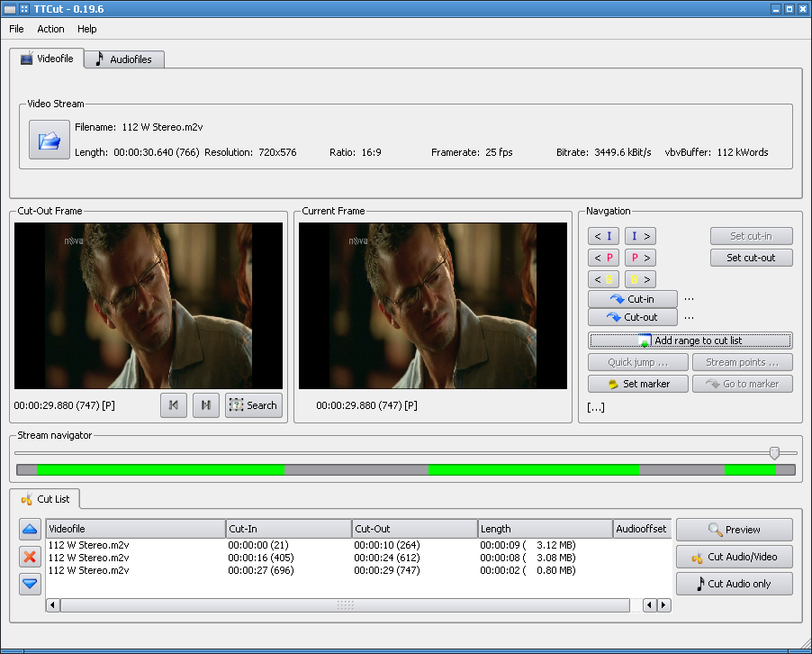The image size is (812, 654).
Task: Search for the cut-out frame
Action: coord(254,405)
